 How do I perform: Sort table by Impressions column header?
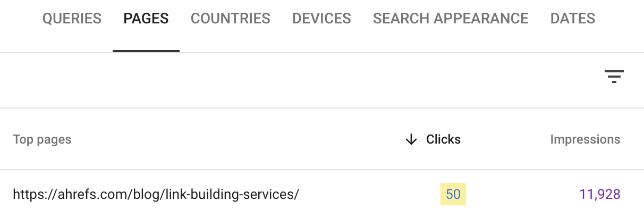585,140
